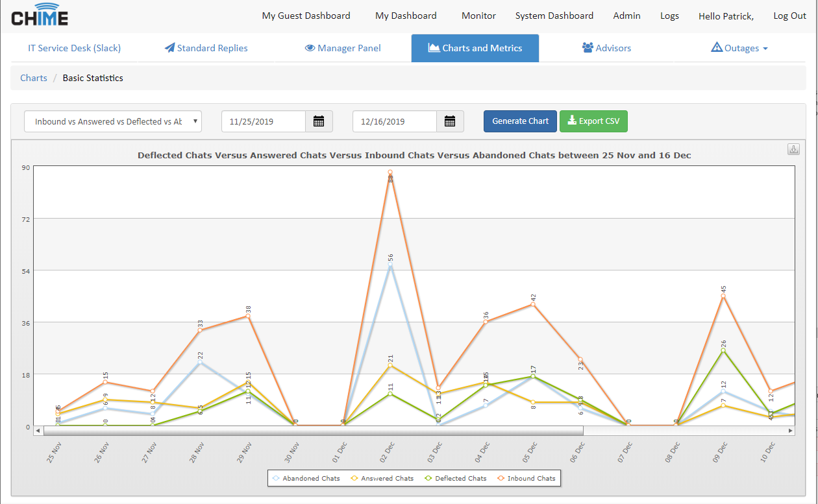Viewport: 818px width, 504px height.
Task: Expand the Outages dropdown caret
Action: click(765, 49)
